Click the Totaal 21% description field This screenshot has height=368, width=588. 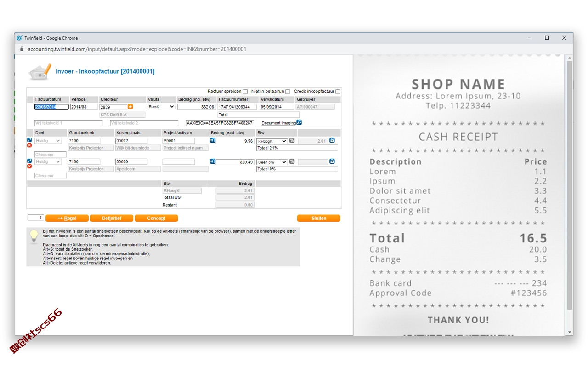click(x=297, y=148)
